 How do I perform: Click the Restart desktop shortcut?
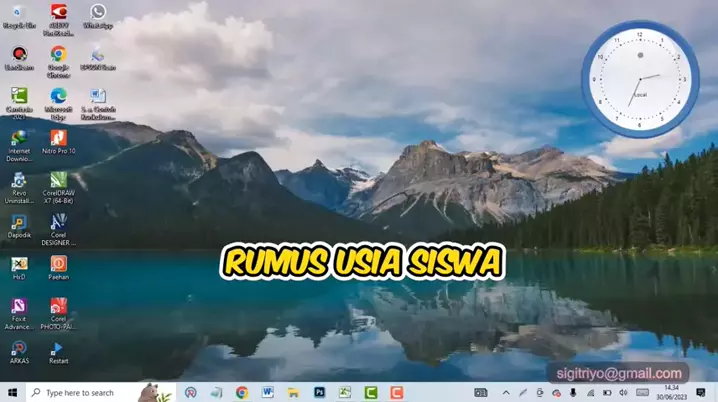(58, 348)
